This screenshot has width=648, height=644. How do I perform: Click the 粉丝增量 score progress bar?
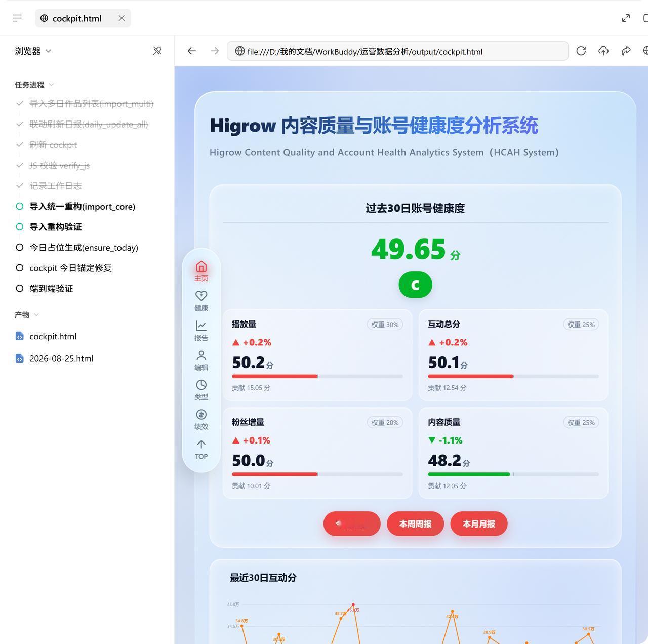point(317,474)
